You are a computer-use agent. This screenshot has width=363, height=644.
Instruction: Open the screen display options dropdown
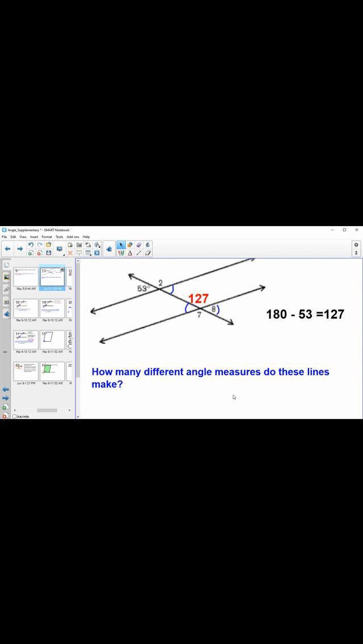(60, 249)
